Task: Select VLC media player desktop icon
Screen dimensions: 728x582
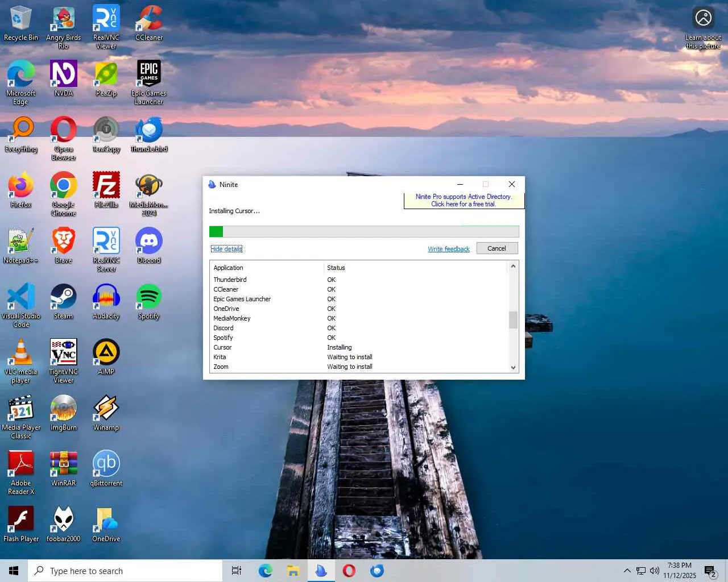Action: pyautogui.click(x=21, y=361)
